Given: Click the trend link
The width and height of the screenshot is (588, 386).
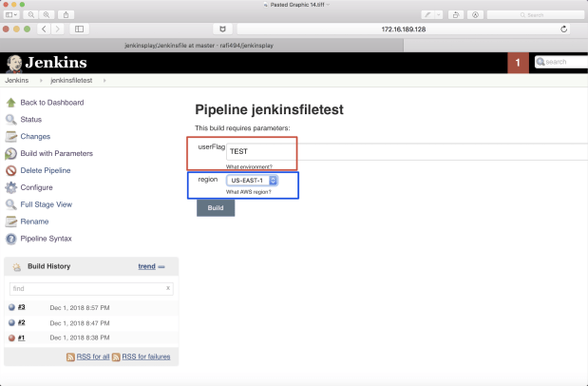Looking at the screenshot, I should tap(146, 266).
